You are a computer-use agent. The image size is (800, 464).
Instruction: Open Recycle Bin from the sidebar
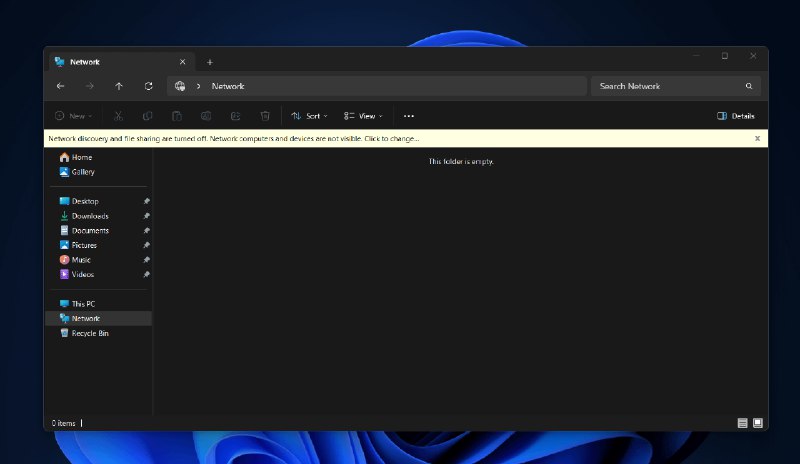[84, 333]
